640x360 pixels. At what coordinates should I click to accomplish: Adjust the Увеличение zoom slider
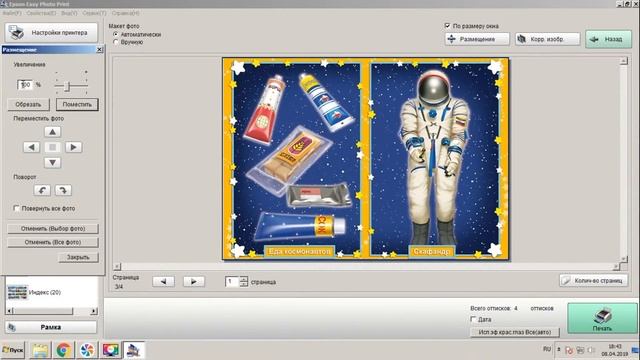(x=68, y=86)
